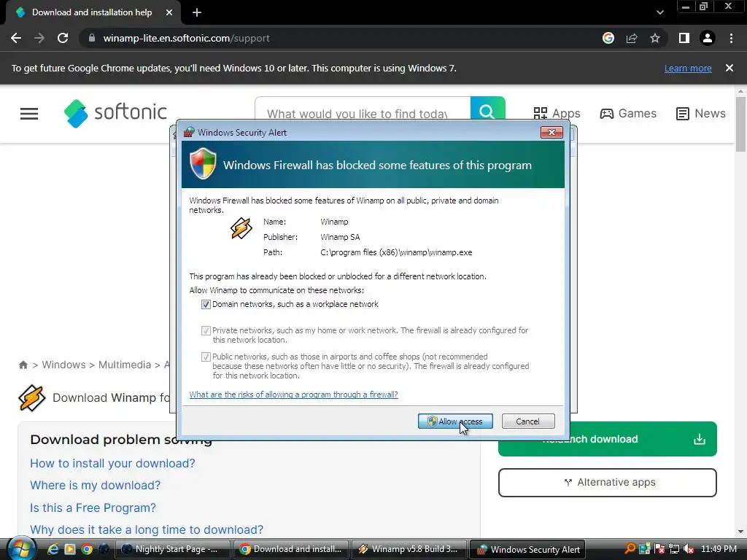The height and width of the screenshot is (560, 747).
Task: Open Is this a Free Program?
Action: 93,507
